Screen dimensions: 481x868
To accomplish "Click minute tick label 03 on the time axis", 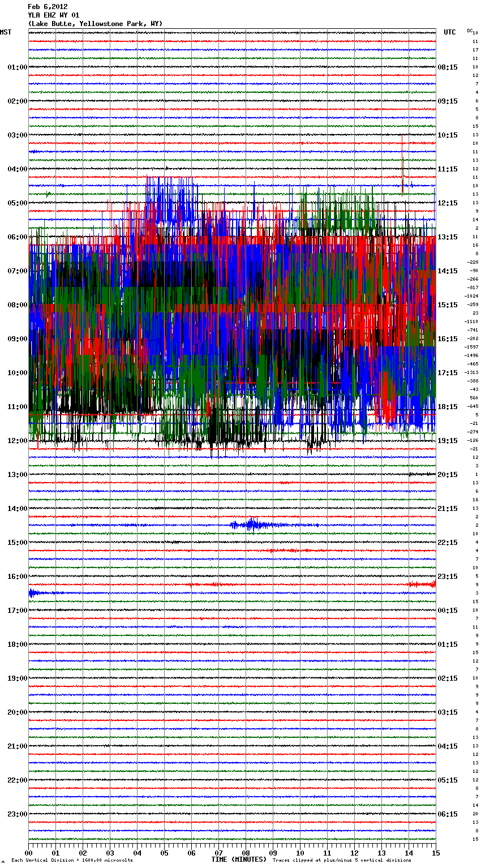I will tap(110, 853).
